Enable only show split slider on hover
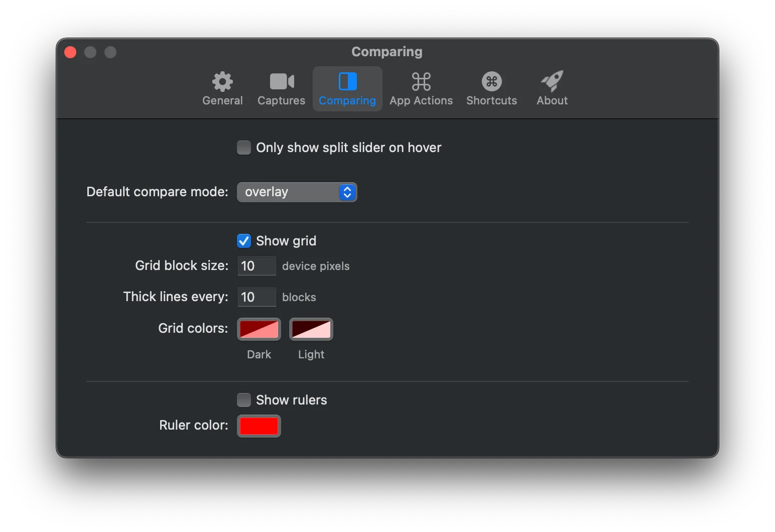The width and height of the screenshot is (775, 532). (x=244, y=148)
